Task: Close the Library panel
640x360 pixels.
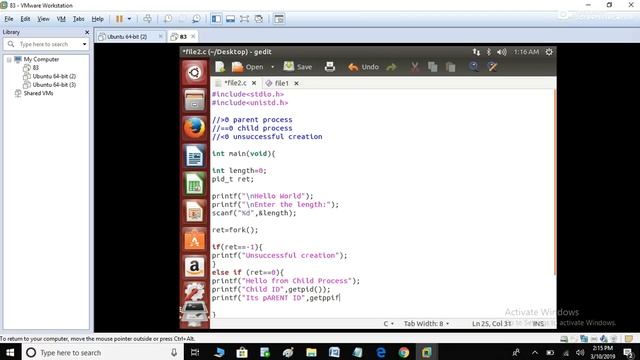Action: [87, 32]
